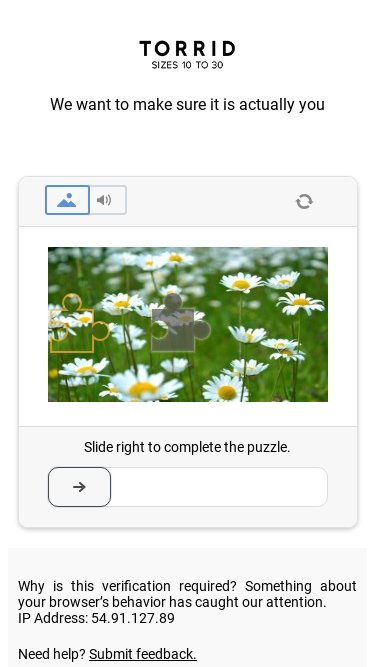
Task: Click the TORRID logo
Action: (188, 49)
